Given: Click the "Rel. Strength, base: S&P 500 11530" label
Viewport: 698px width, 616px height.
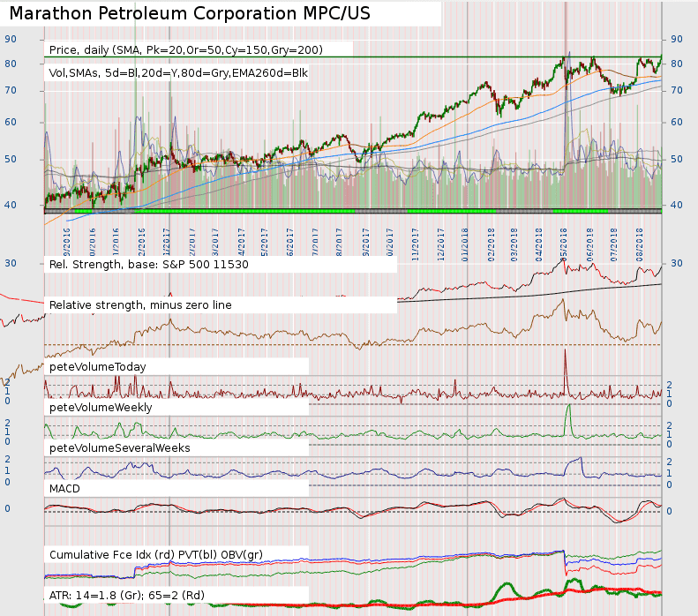Looking at the screenshot, I should tap(148, 265).
